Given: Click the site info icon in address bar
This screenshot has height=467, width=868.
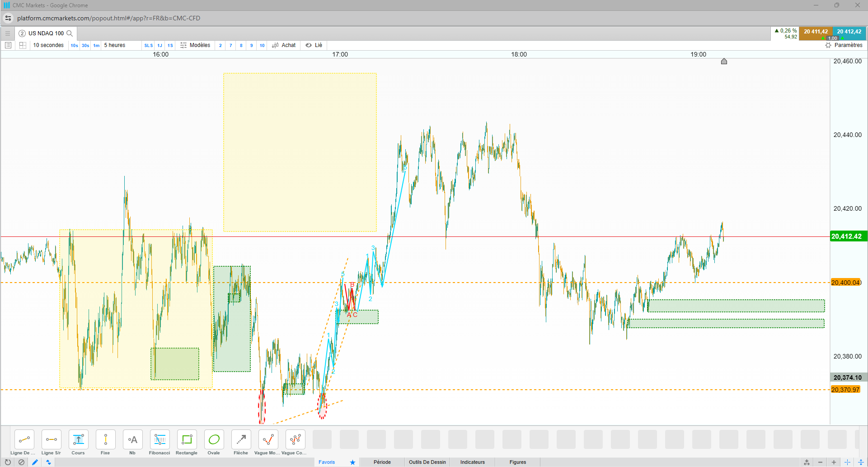Looking at the screenshot, I should coord(8,18).
